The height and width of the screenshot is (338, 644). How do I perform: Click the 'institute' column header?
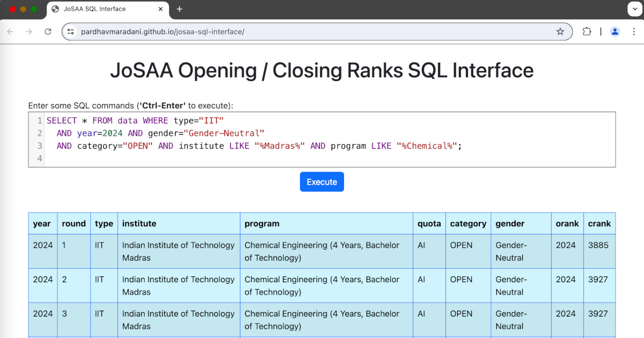tap(179, 224)
